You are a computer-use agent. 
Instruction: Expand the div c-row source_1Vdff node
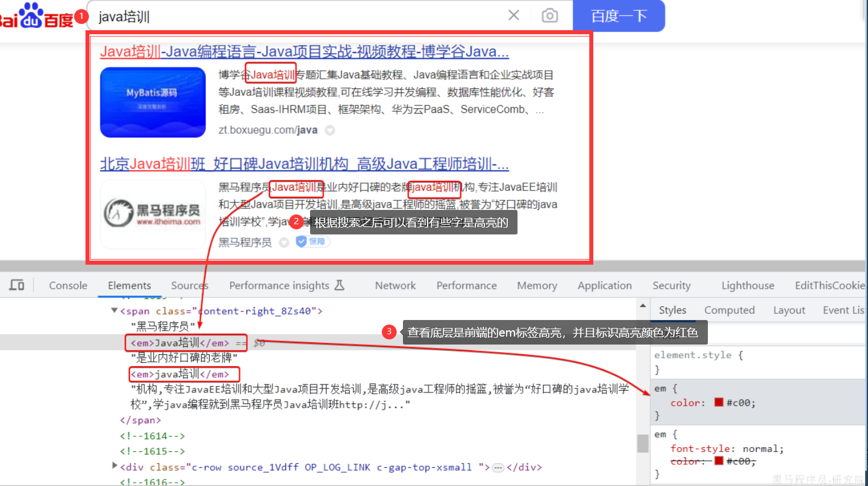115,467
